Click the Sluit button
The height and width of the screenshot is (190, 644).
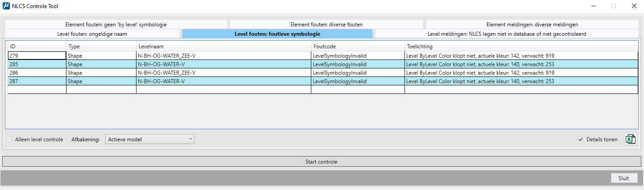pos(624,178)
